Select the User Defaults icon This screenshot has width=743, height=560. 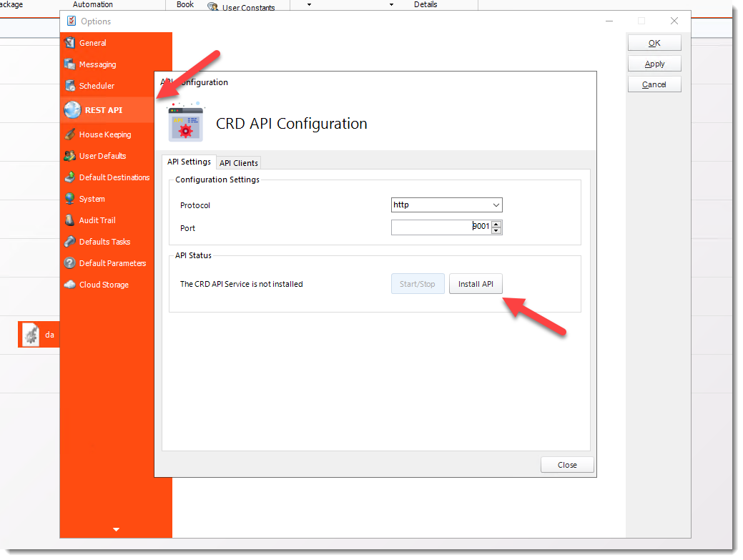(x=69, y=156)
